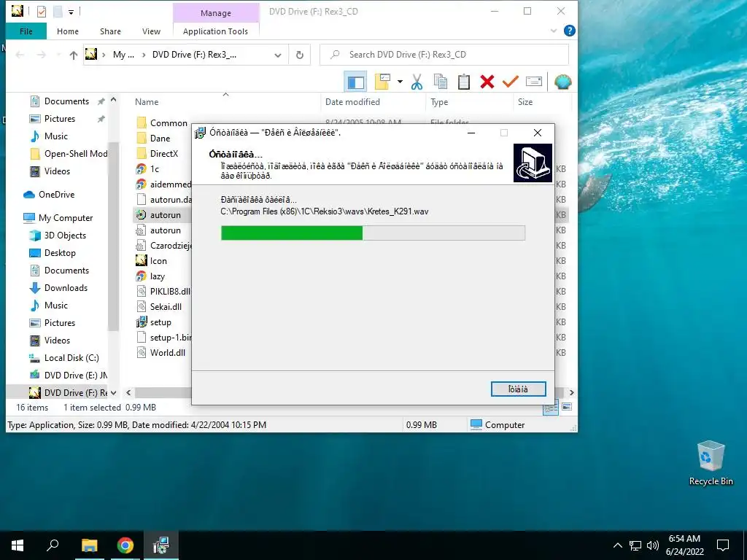
Task: Select Open-Shell Mod folder in sidebar
Action: tap(75, 153)
